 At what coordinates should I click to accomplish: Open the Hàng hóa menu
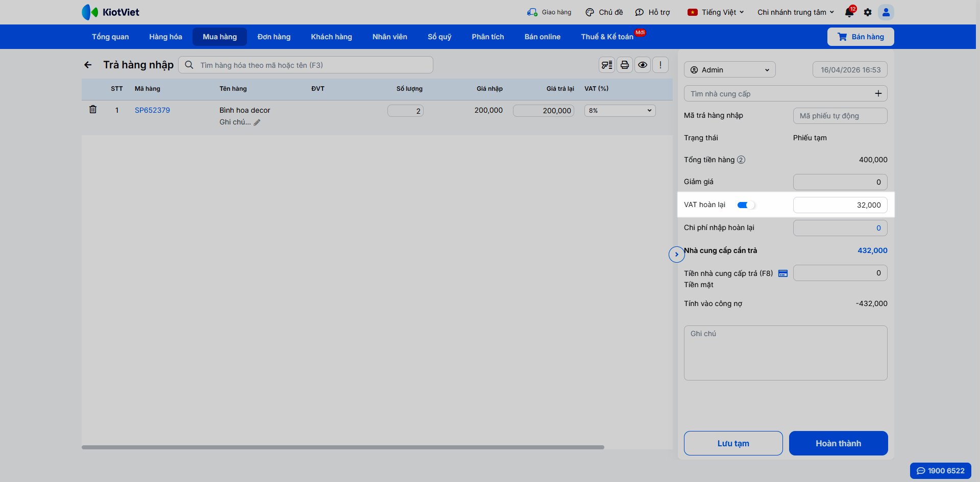[x=165, y=37]
